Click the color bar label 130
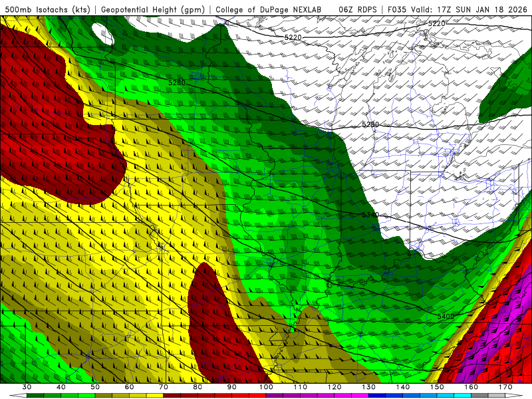The image size is (532, 399). [369, 387]
